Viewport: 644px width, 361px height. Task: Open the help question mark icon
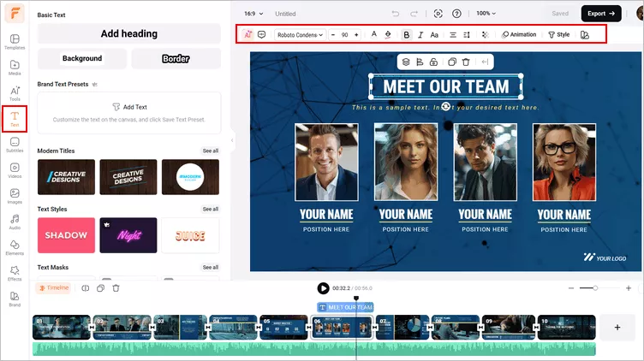[x=456, y=14]
